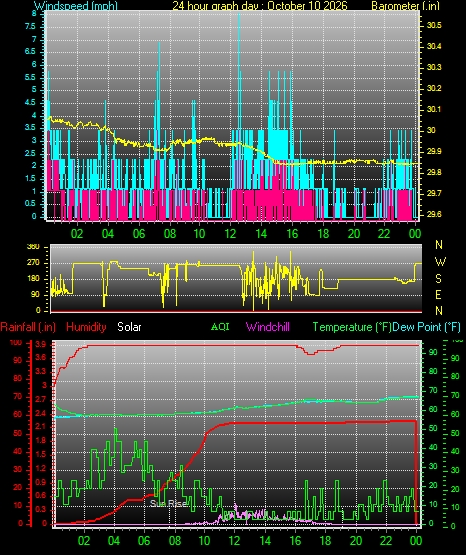
Task: Select the cyan "Dew Point (°F)" legend label
Action: pyautogui.click(x=427, y=327)
